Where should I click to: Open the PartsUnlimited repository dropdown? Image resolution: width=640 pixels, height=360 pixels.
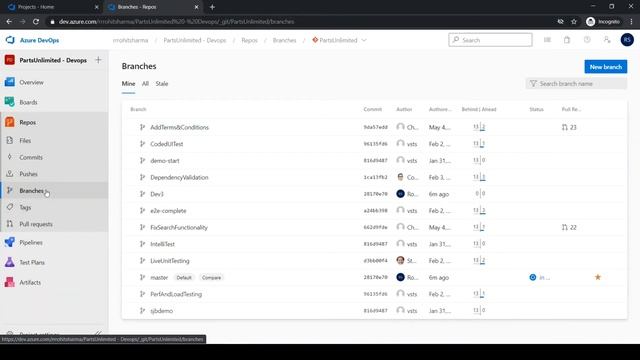339,40
